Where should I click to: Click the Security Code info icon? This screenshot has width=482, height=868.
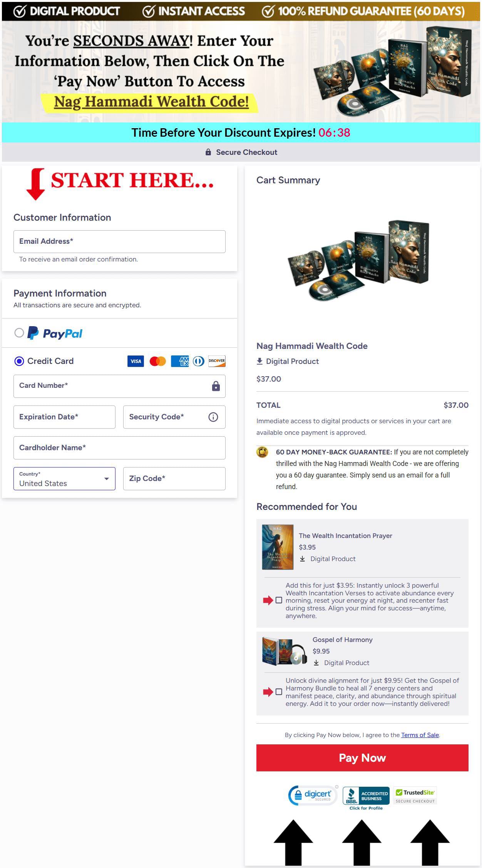coord(213,417)
